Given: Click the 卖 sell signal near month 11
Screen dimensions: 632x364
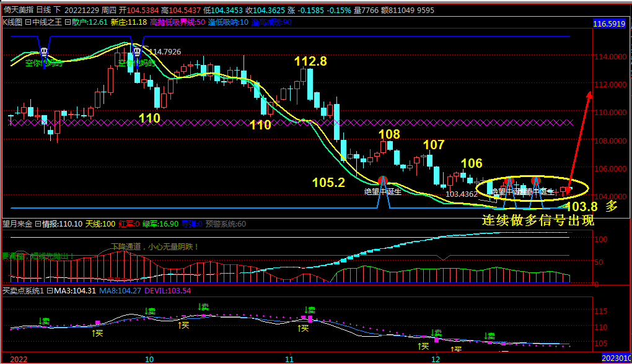Looking at the screenshot, I should tap(310, 310).
